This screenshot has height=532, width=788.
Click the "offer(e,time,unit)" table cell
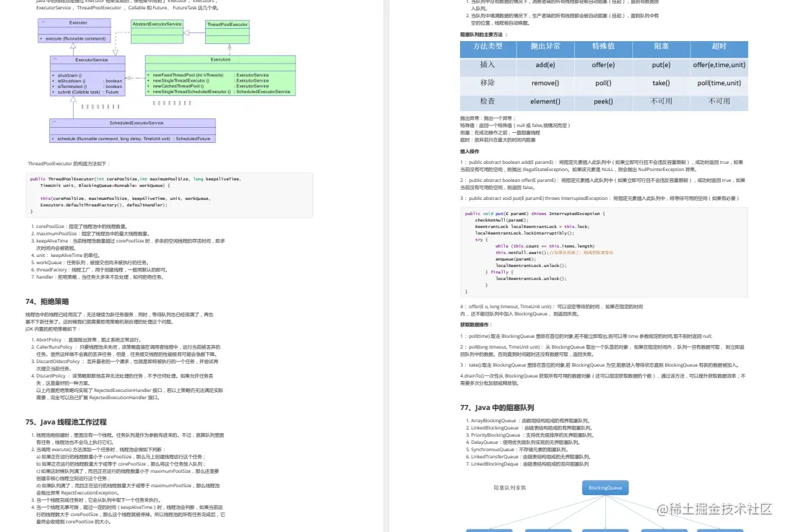(719, 65)
